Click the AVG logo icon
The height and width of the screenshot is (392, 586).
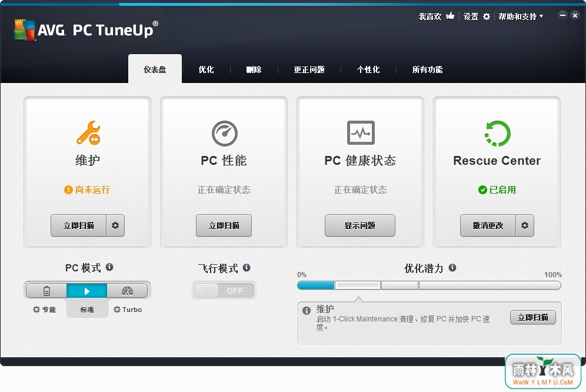24,29
